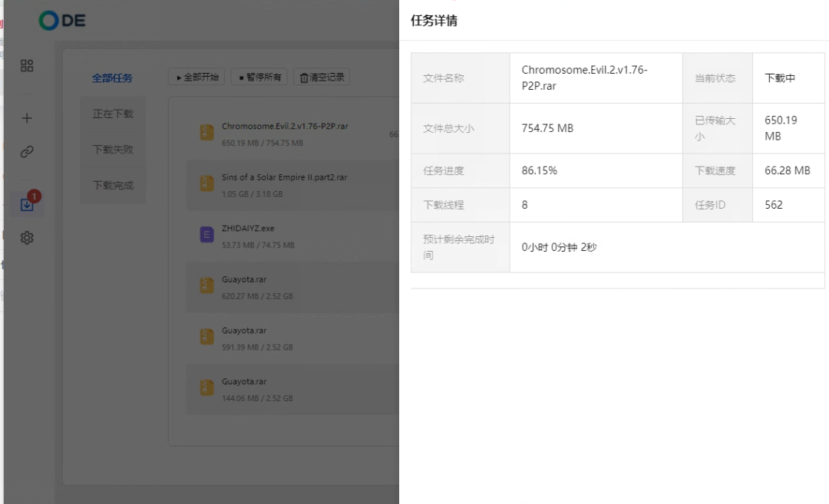Click archive icon for Sins of a Solar Empire
Image resolution: width=829 pixels, height=504 pixels.
pyautogui.click(x=206, y=183)
